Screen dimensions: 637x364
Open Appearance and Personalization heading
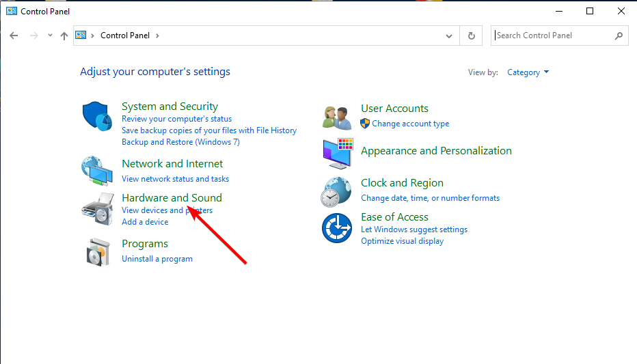pos(436,151)
